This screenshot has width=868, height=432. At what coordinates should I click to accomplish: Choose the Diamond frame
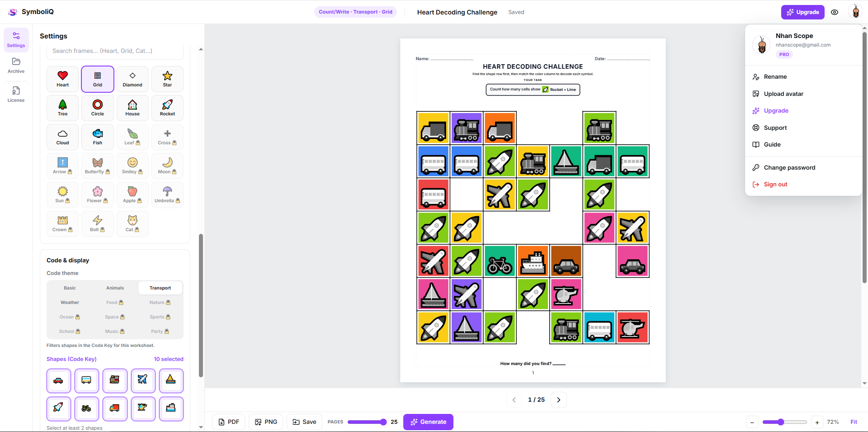coord(132,79)
